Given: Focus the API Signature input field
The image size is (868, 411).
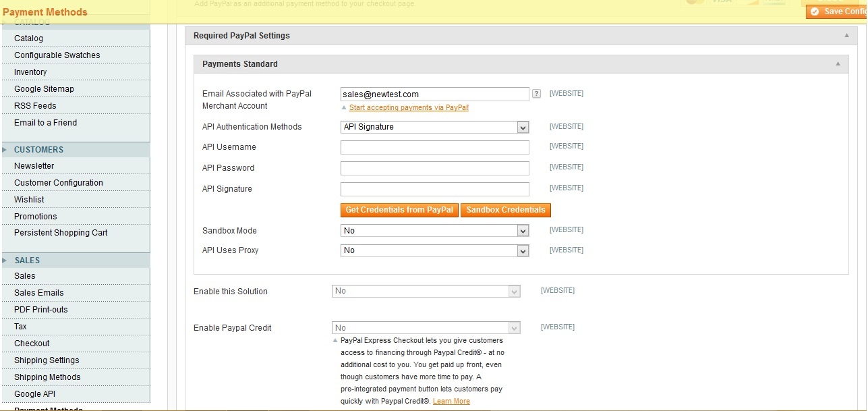Looking at the screenshot, I should 435,189.
